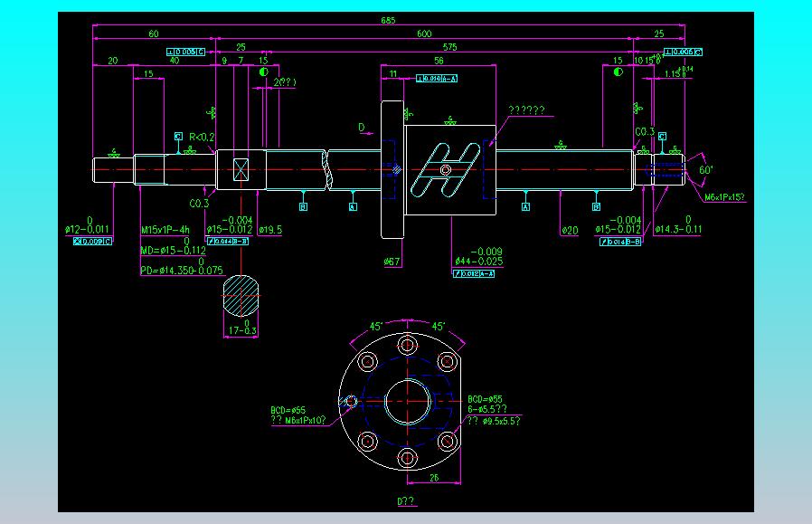This screenshot has height=524, width=812.
Task: Click the 20 dimension value at top left
Action: tap(113, 61)
